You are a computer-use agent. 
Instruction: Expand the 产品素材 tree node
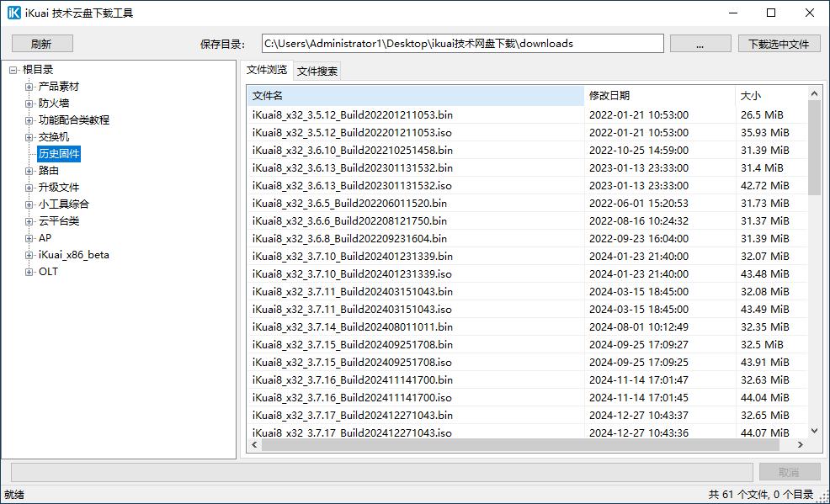(x=29, y=87)
